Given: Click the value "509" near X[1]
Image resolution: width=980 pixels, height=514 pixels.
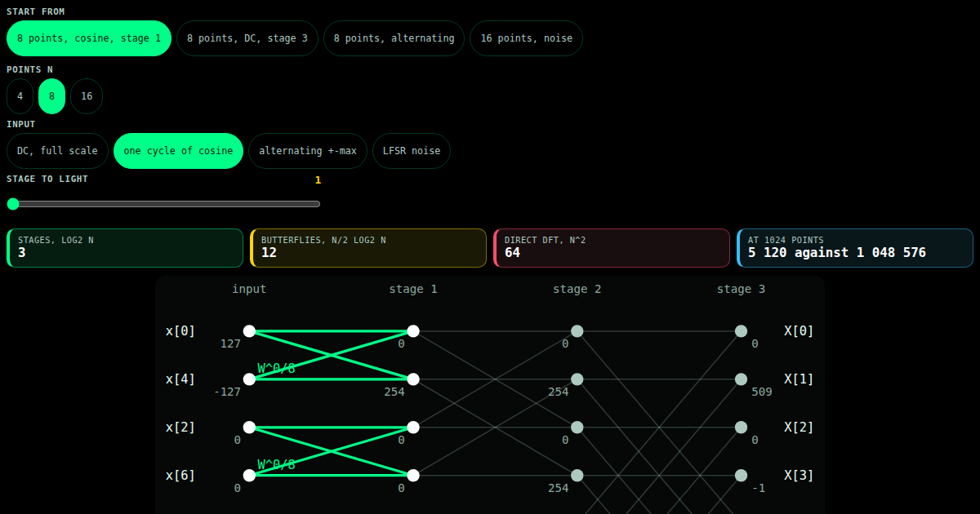Looking at the screenshot, I should (x=762, y=392).
